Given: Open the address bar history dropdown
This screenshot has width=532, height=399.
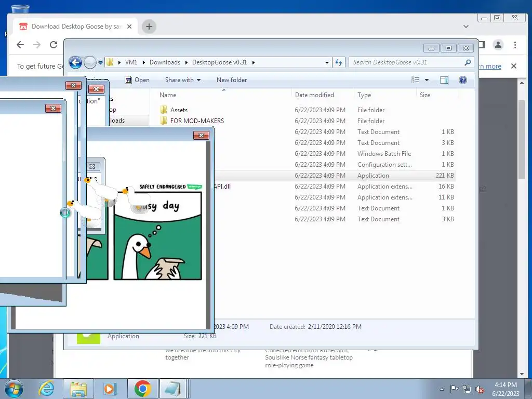Looking at the screenshot, I should [x=327, y=62].
